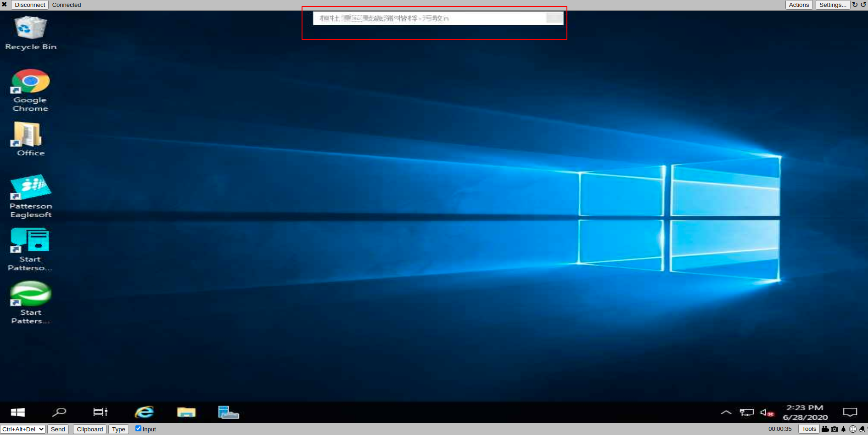Close the session with the X icon

[x=4, y=5]
